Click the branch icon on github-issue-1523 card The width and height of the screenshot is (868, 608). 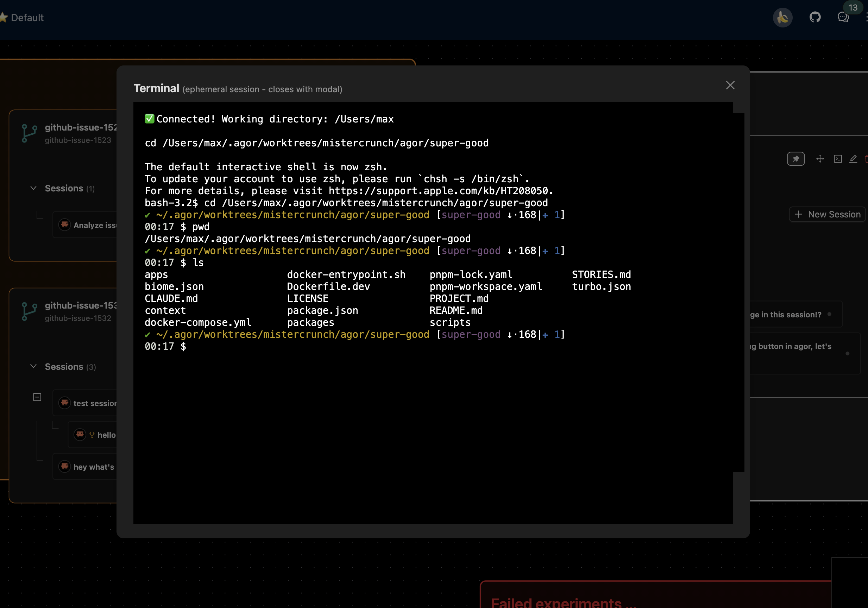pyautogui.click(x=29, y=133)
